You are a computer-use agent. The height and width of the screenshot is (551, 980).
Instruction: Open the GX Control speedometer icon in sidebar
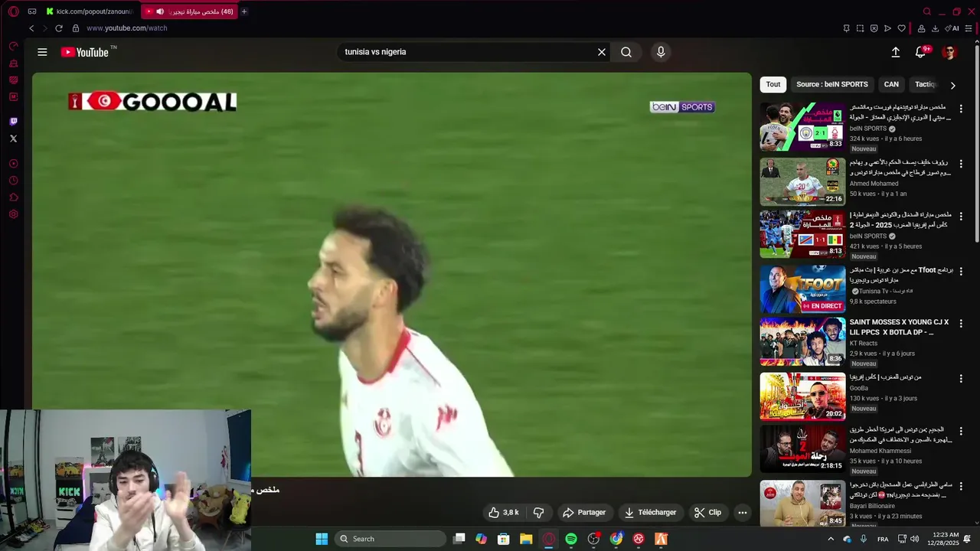13,46
